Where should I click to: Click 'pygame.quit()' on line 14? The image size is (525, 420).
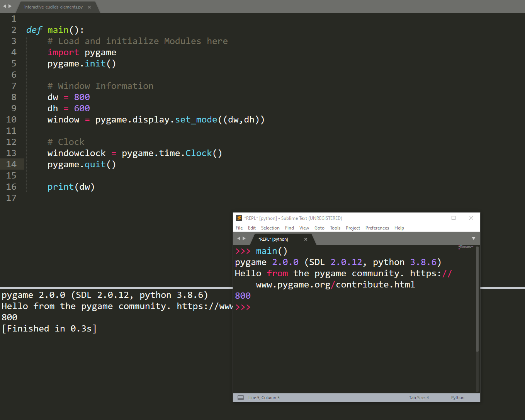pyautogui.click(x=82, y=165)
